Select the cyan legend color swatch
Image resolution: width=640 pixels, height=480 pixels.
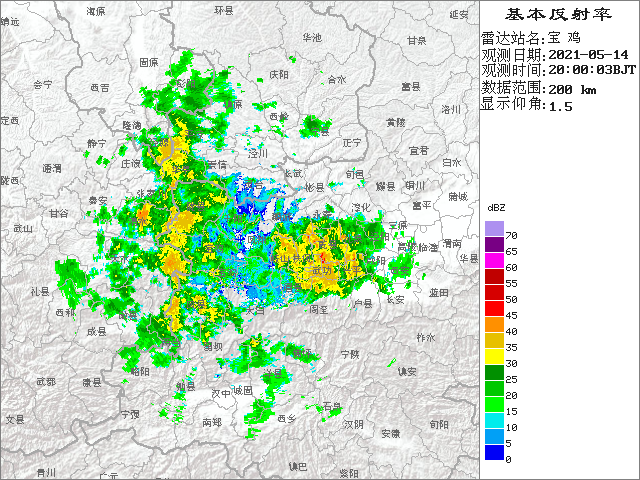click(x=494, y=420)
